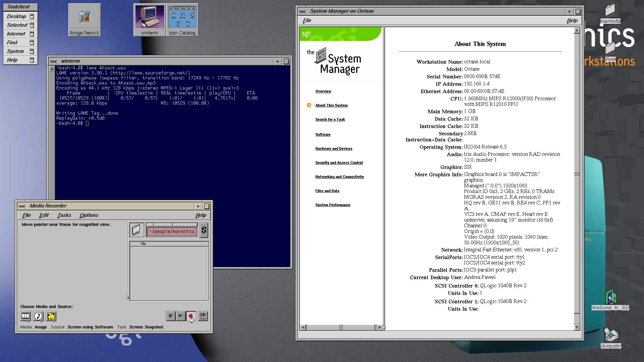
Task: Click the left pane scroll-right arrow in System Manager
Action: click(379, 327)
